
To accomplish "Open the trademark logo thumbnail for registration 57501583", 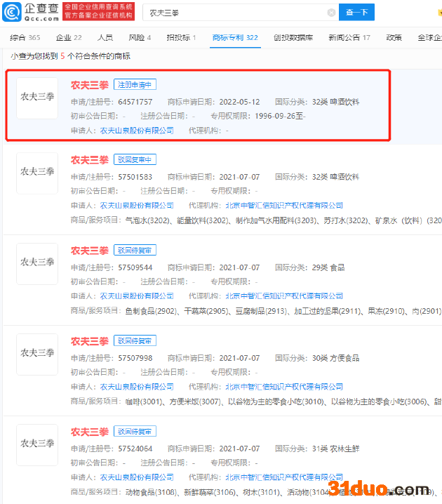I will click(37, 172).
